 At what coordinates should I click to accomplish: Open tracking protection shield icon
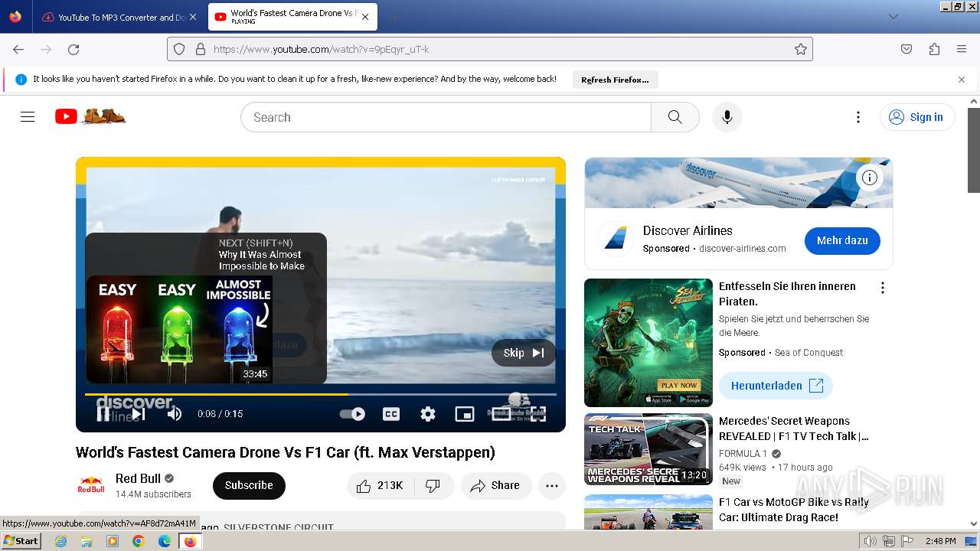click(179, 49)
